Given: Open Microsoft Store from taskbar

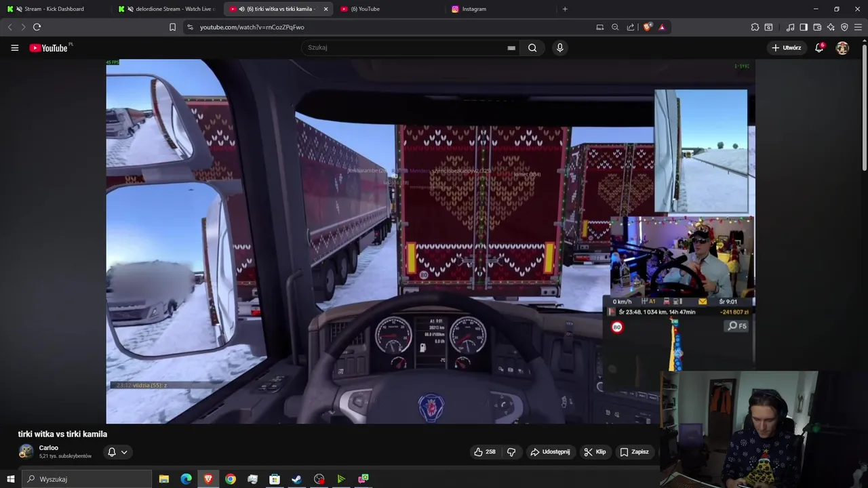Looking at the screenshot, I should (275, 479).
